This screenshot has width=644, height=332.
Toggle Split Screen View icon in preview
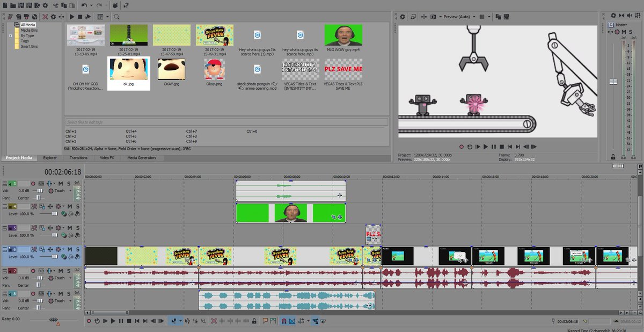433,17
